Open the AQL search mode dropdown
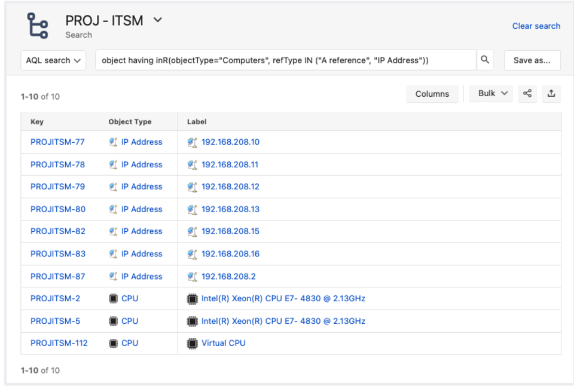This screenshot has height=392, width=574. pos(53,60)
